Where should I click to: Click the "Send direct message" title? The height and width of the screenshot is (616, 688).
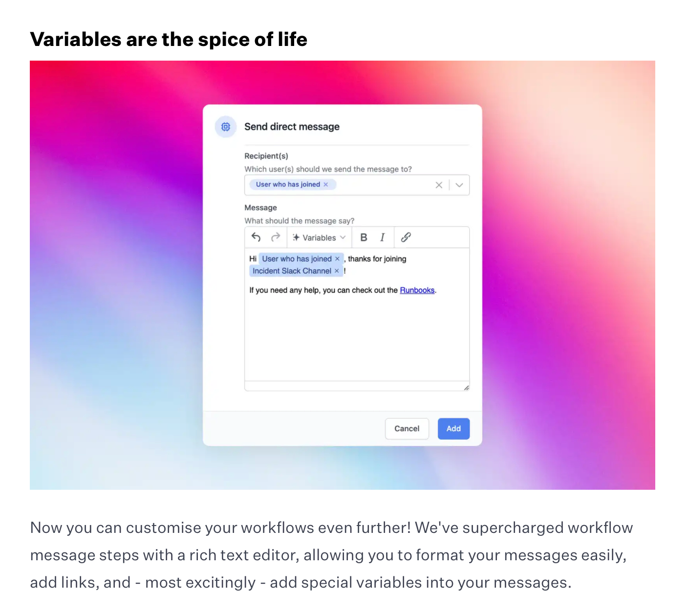(292, 127)
